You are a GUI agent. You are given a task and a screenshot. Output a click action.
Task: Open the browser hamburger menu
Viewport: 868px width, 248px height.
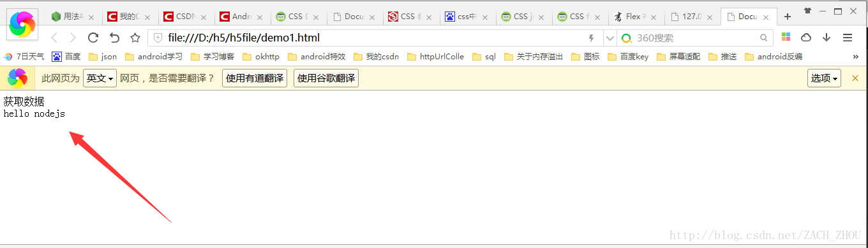848,38
